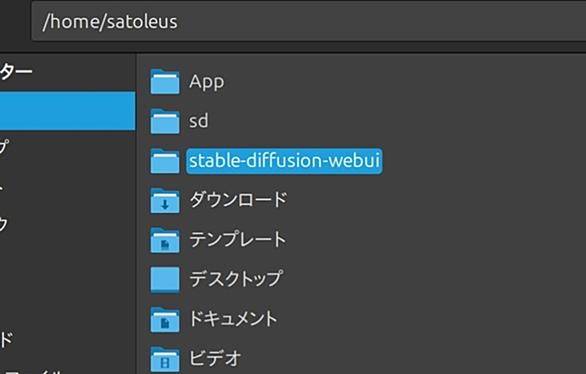Click the ビデオ folder label
The width and height of the screenshot is (586, 374).
[215, 358]
